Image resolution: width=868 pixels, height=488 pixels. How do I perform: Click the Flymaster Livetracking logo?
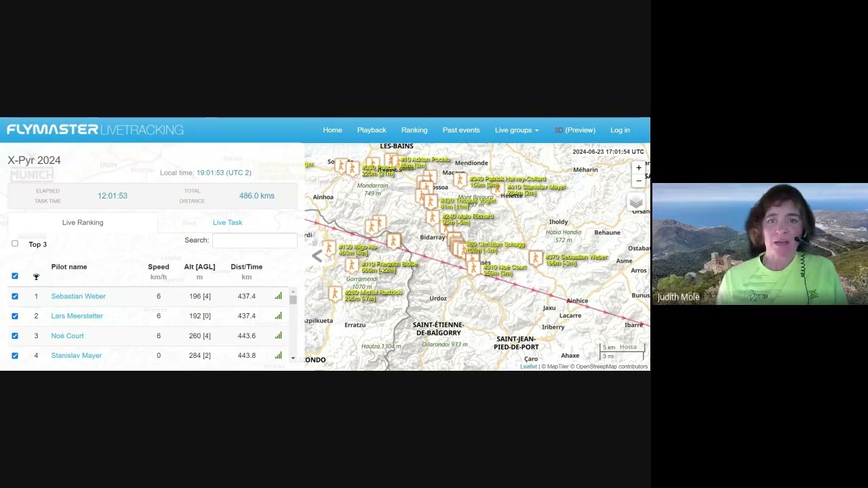click(95, 129)
